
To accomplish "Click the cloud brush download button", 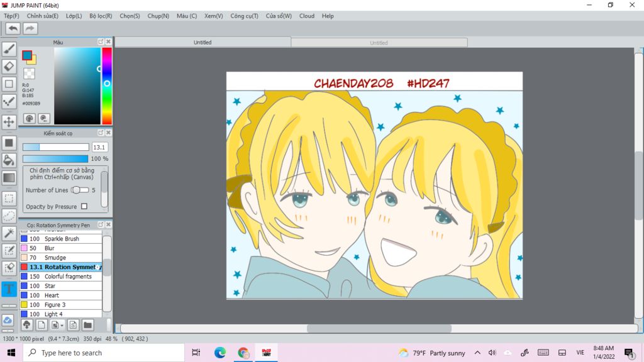I will pos(26,325).
